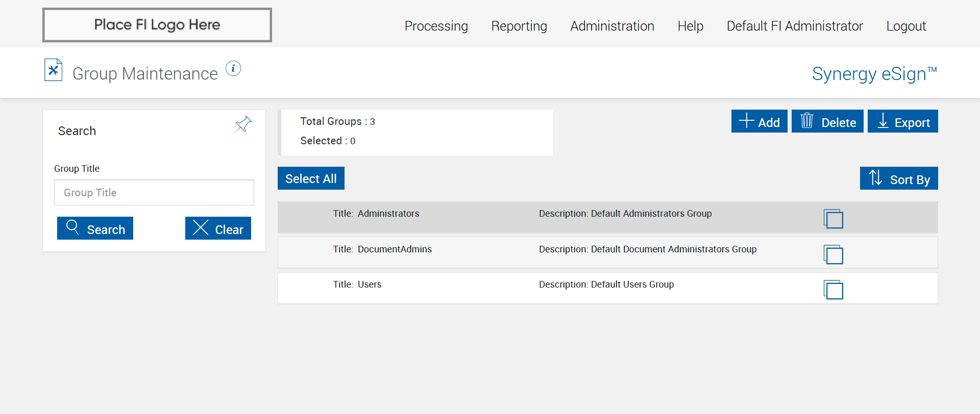This screenshot has width=980, height=414.
Task: Click the Delete trash button
Action: pos(827,121)
